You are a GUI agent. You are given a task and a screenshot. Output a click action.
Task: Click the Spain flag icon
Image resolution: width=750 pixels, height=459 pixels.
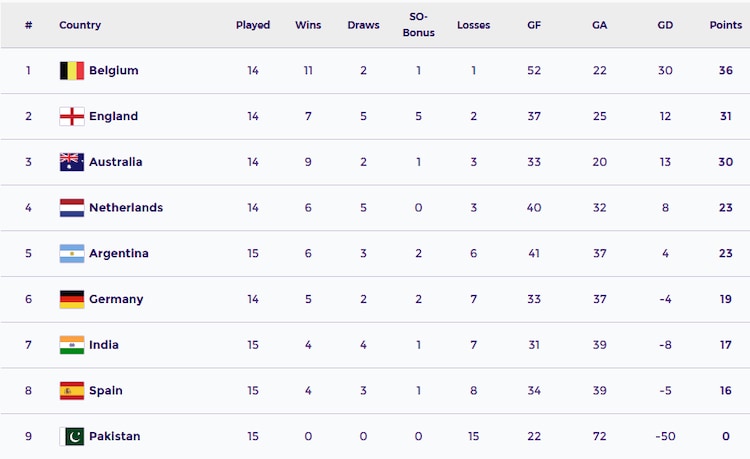click(72, 391)
